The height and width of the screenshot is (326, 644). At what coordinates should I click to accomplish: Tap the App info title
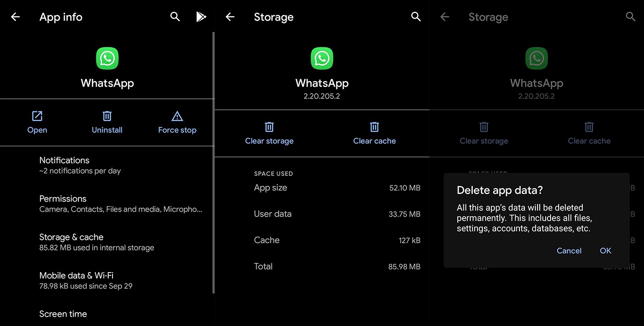[x=61, y=17]
